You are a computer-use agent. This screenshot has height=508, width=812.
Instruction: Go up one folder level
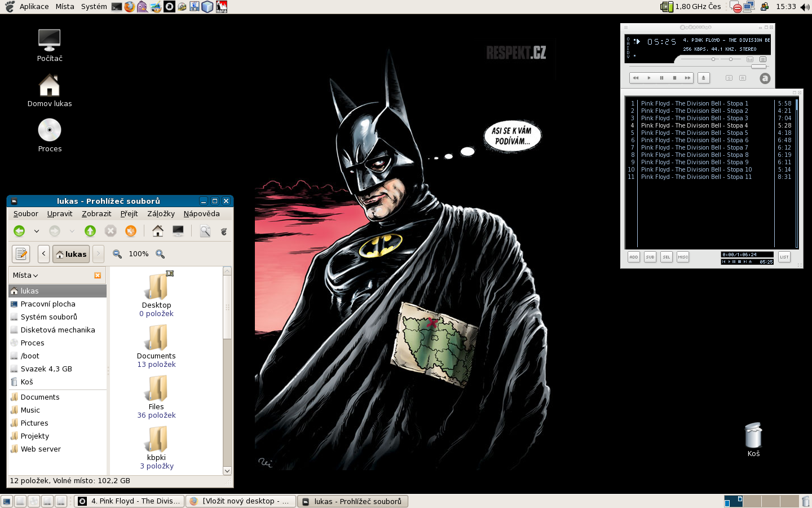[90, 231]
